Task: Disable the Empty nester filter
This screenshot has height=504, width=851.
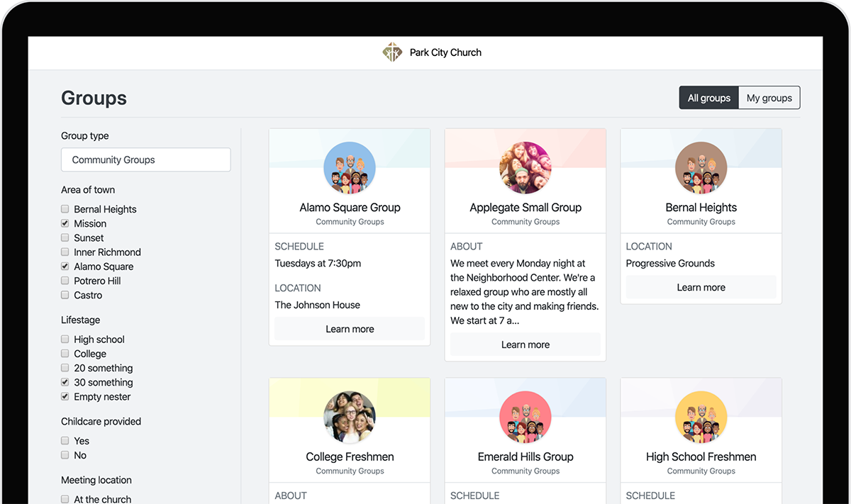Action: click(65, 397)
